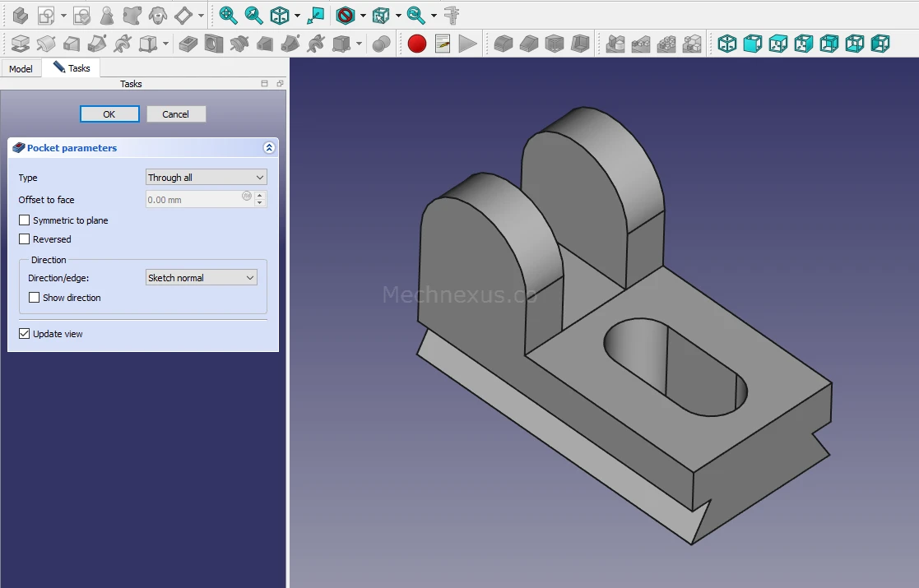
Task: Click the Fit All zoom icon
Action: 228,15
